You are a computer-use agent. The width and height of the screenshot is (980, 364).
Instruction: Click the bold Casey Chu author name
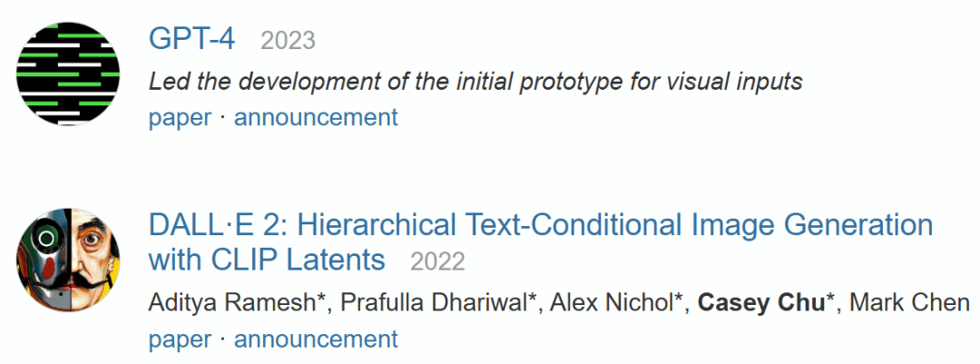(x=761, y=304)
